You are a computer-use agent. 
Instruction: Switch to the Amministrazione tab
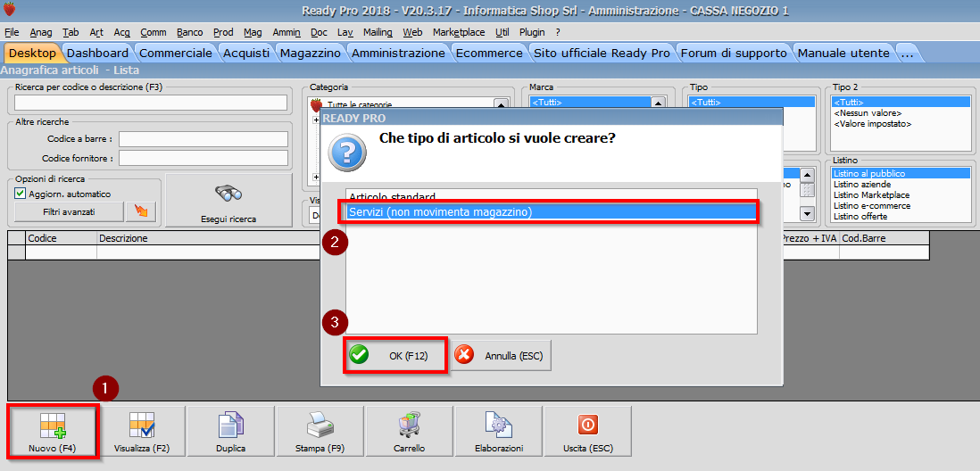tap(398, 54)
